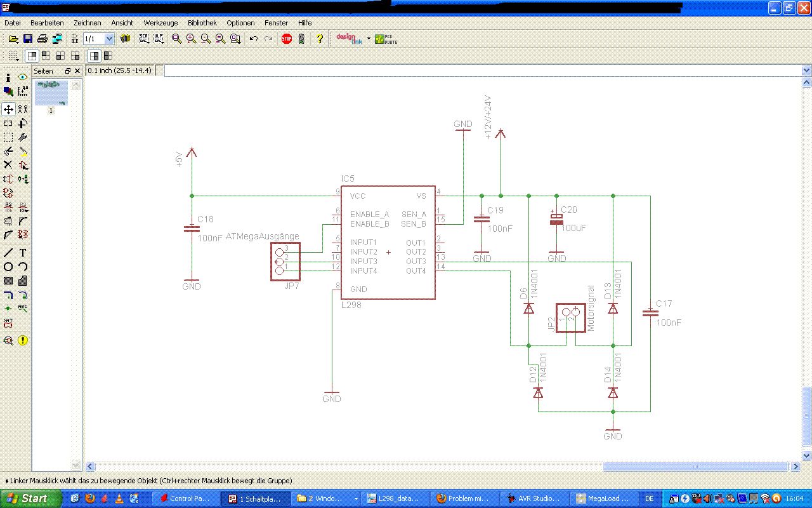Select the Move tool in left toolbar

8,109
